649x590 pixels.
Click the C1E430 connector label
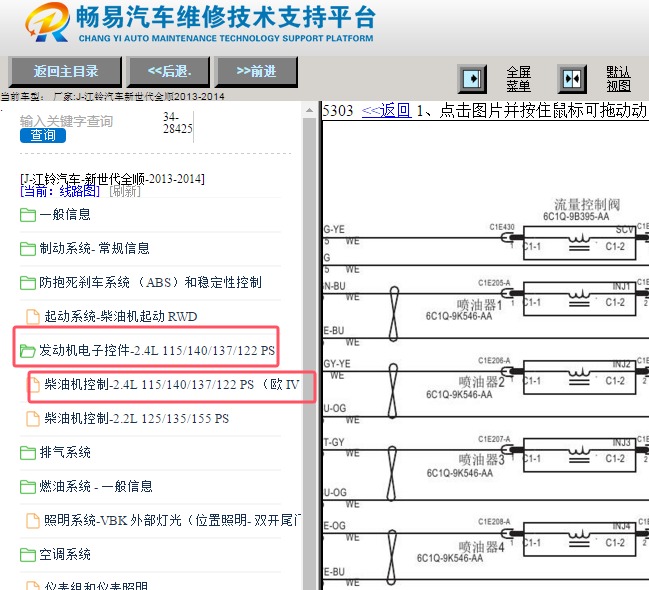502,227
